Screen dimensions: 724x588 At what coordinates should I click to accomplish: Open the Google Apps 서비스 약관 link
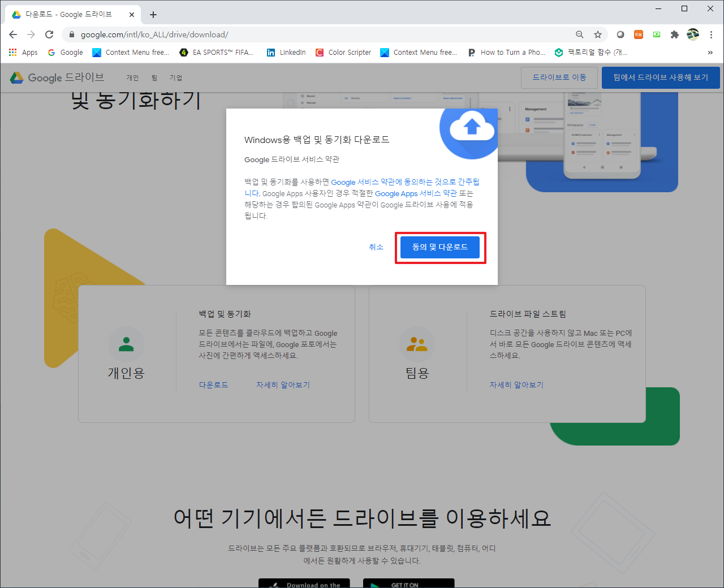pyautogui.click(x=416, y=193)
